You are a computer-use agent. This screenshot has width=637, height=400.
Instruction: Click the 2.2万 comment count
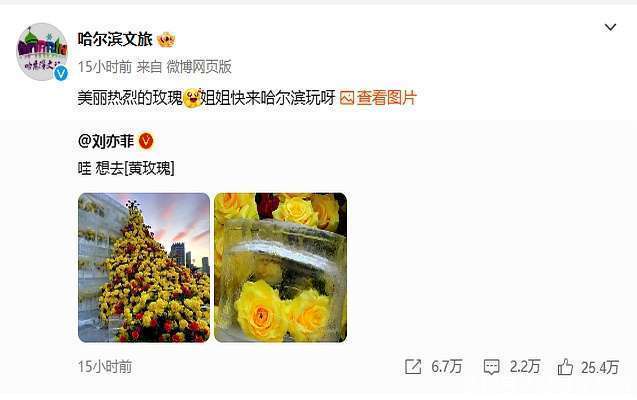525,367
